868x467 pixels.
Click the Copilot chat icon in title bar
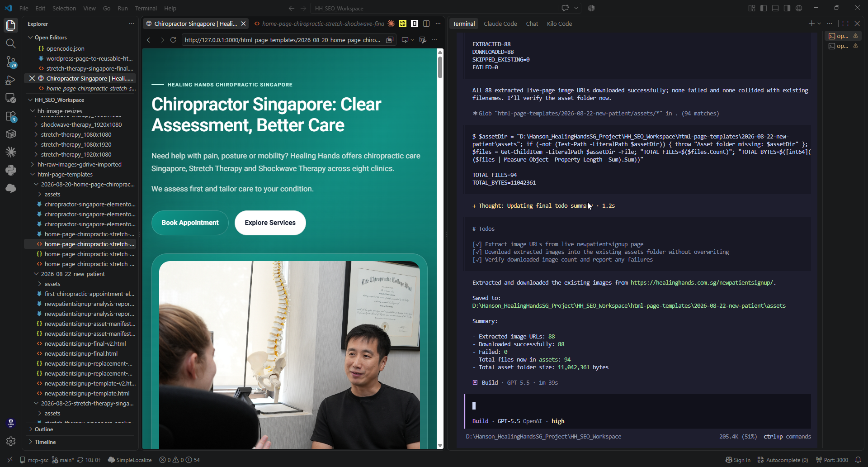565,8
